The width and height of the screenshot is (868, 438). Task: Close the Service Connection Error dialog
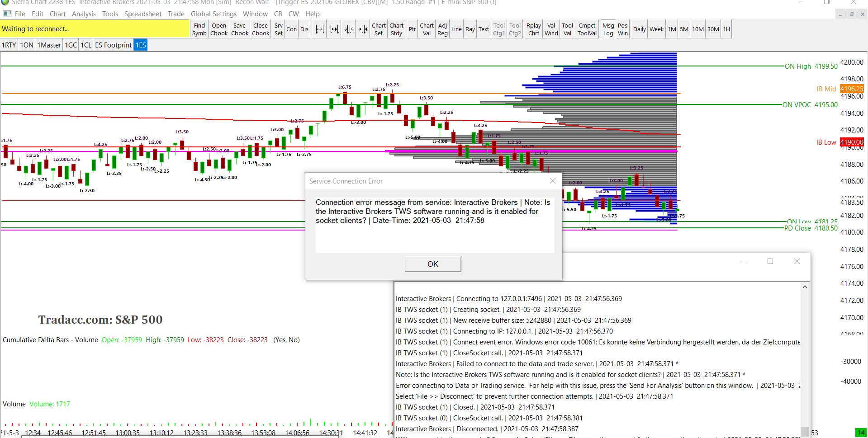pyautogui.click(x=553, y=181)
